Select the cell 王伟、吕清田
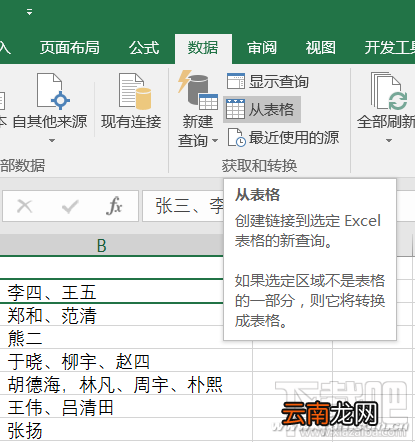415x442 pixels. coord(126,406)
